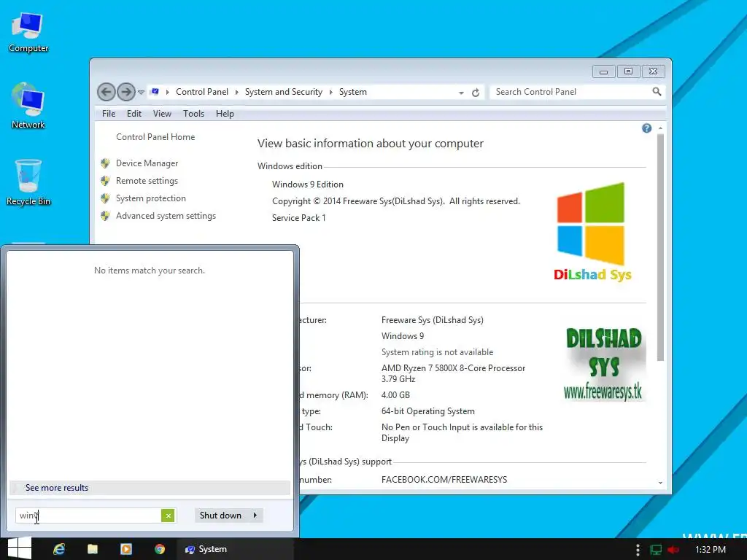Click shield icon beside Advanced system settings

pos(105,216)
